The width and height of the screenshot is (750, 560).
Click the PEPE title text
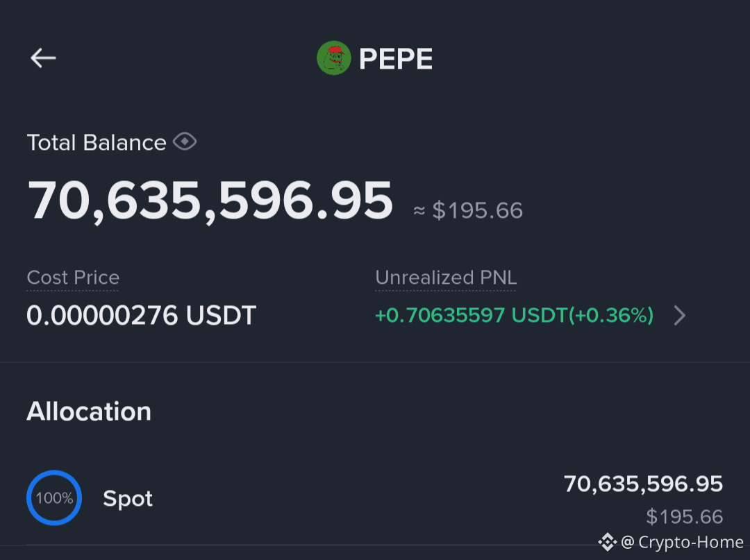click(396, 59)
